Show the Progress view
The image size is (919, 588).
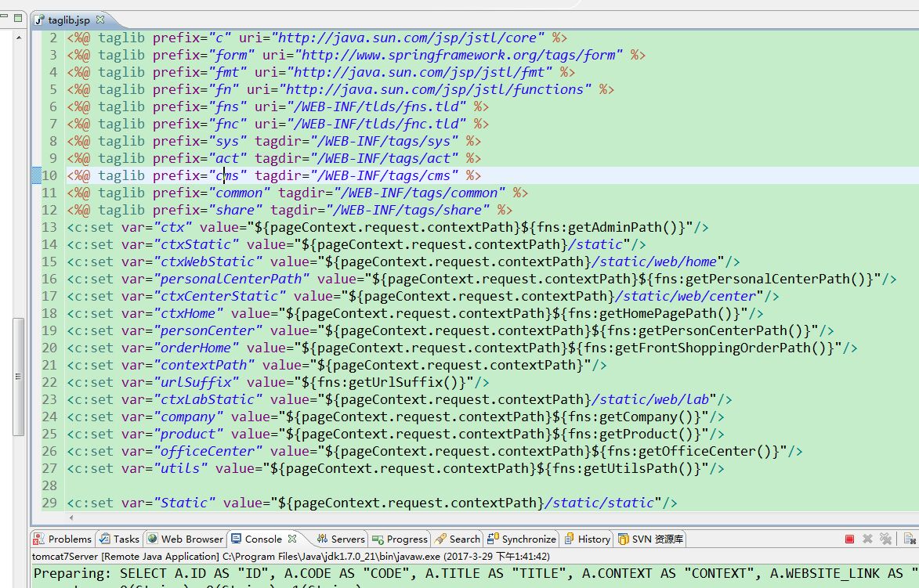coord(400,539)
